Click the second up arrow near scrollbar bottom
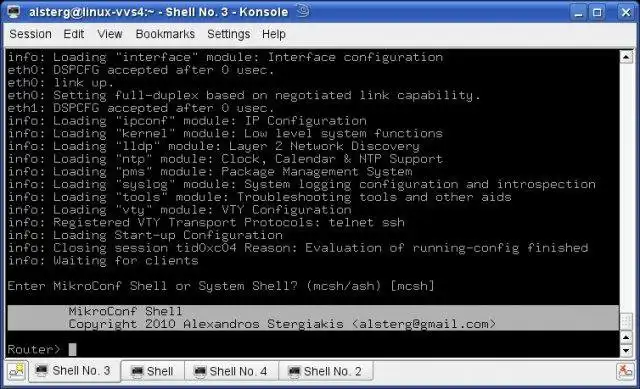 626,337
